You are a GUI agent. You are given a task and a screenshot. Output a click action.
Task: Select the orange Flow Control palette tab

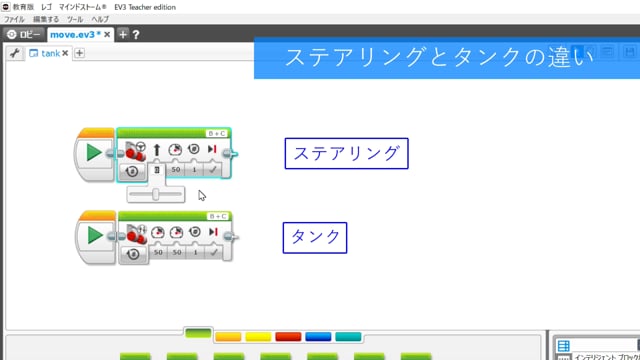(x=228, y=337)
